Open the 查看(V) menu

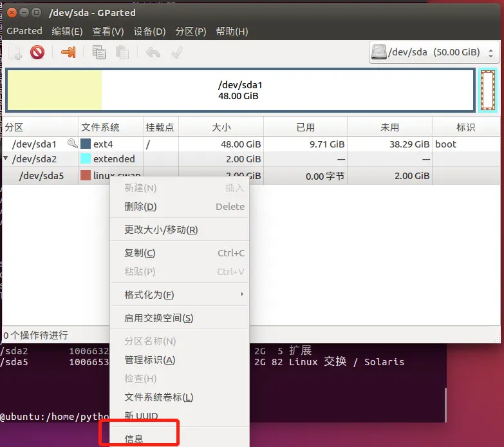108,31
